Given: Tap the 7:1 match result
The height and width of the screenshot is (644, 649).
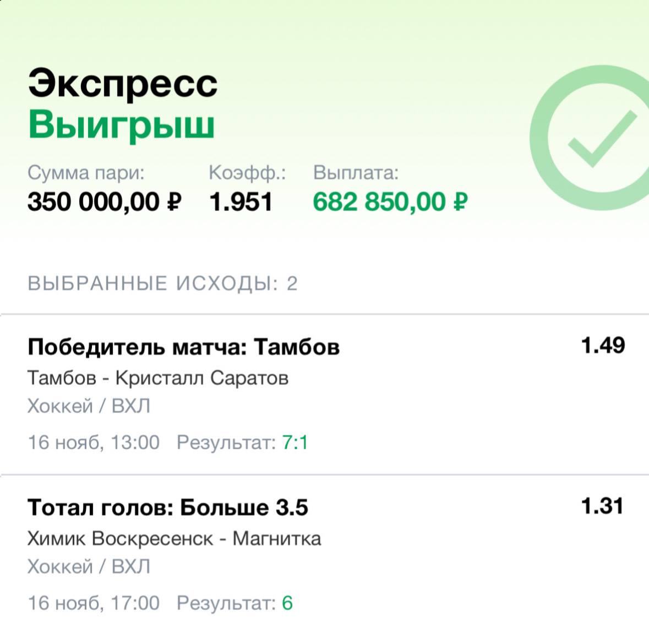Looking at the screenshot, I should [294, 443].
